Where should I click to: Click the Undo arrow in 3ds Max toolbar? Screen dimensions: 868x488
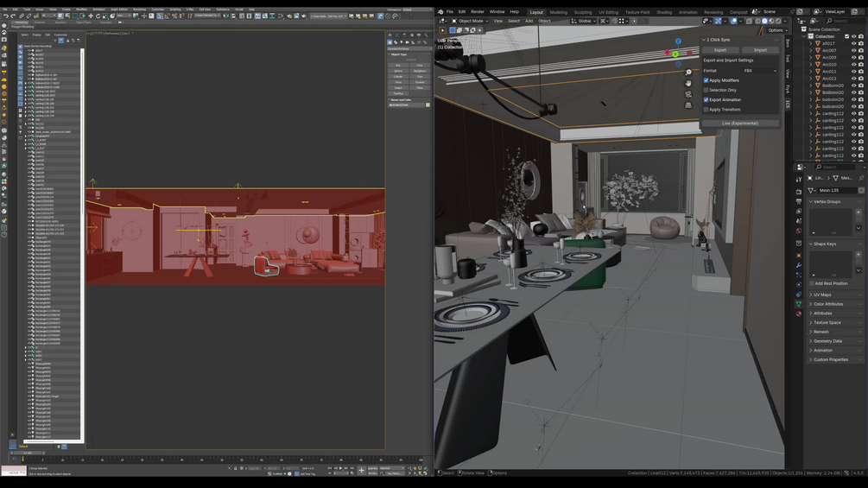[x=6, y=16]
